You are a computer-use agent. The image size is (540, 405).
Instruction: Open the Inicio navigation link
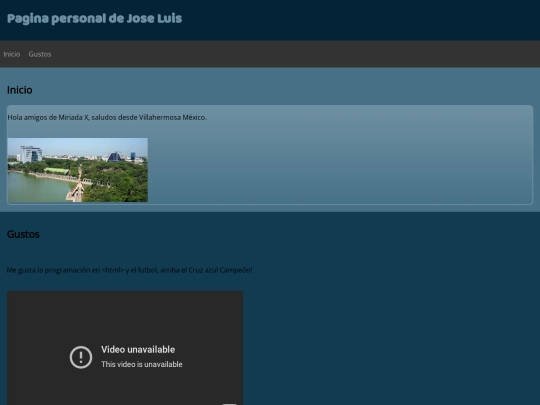pos(12,54)
